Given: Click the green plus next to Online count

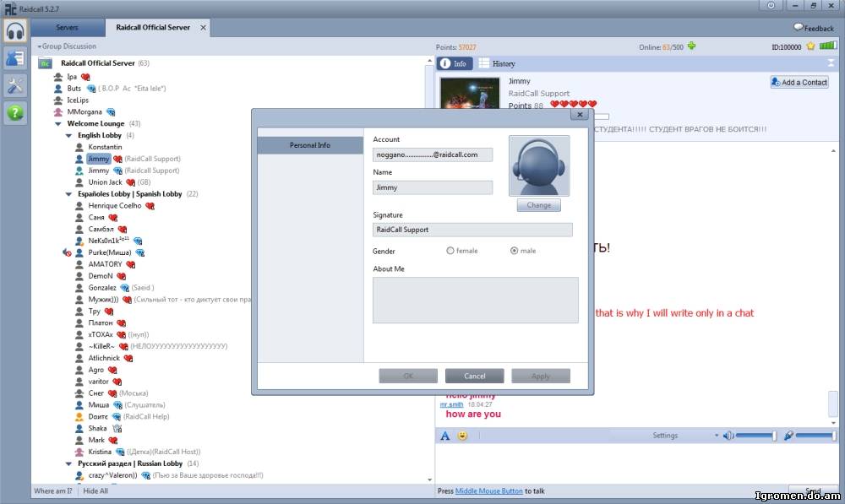Looking at the screenshot, I should click(x=691, y=46).
